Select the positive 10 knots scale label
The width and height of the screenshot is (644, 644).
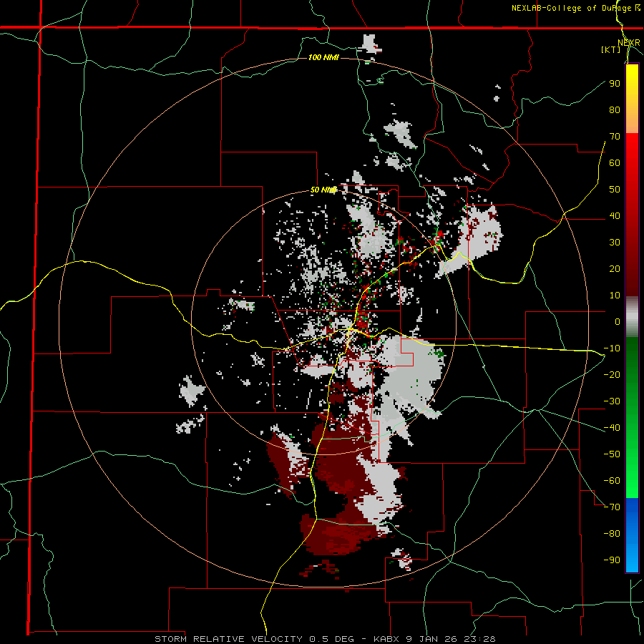click(x=615, y=296)
